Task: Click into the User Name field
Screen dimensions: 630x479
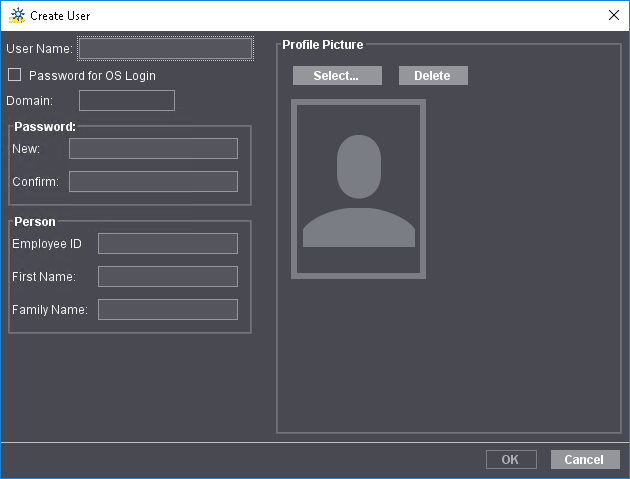Action: (165, 48)
